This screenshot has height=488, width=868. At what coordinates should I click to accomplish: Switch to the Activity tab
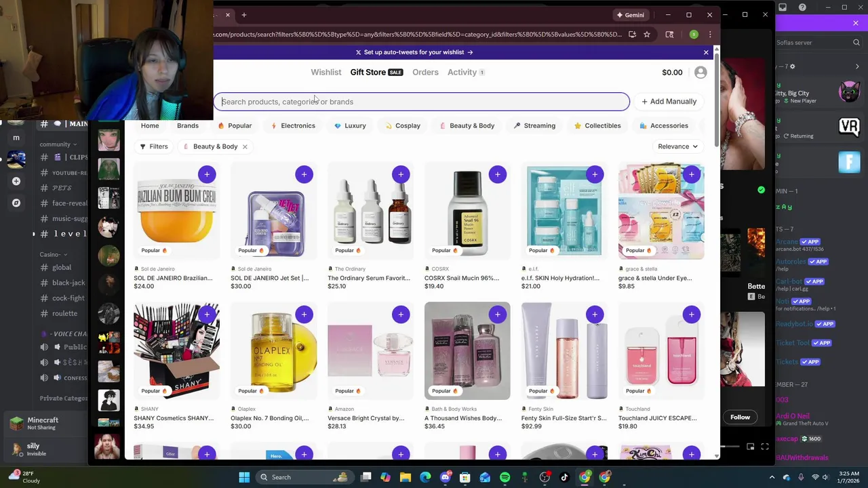(466, 72)
